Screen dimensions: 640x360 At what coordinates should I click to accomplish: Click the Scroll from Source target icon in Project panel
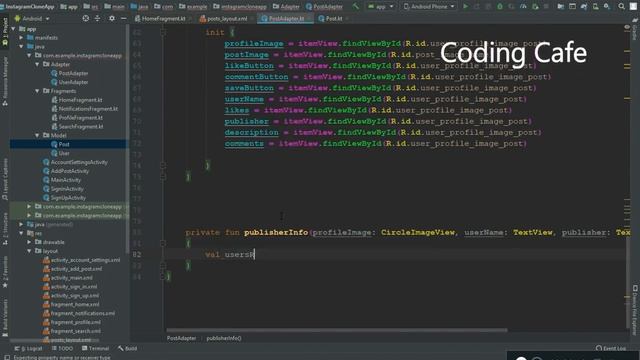(86, 18)
